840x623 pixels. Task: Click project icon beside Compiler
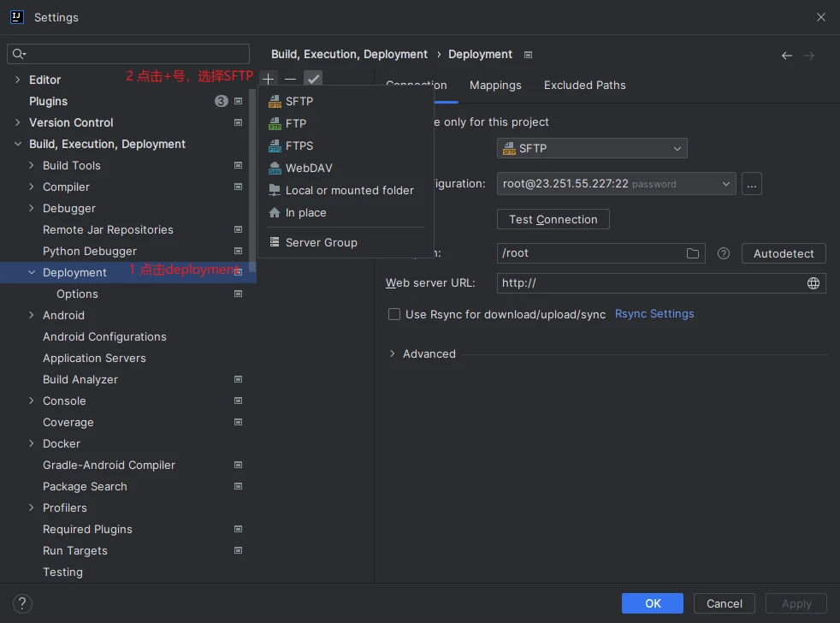point(239,187)
